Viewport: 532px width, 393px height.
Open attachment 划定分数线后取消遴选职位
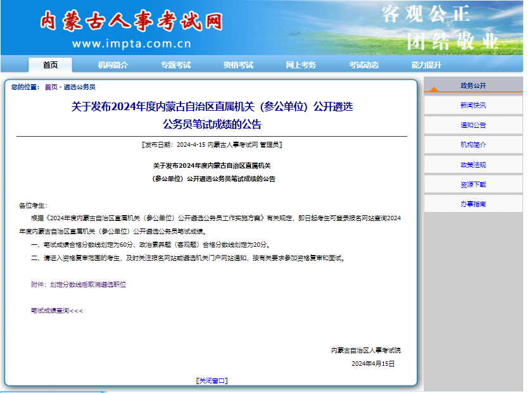88,285
